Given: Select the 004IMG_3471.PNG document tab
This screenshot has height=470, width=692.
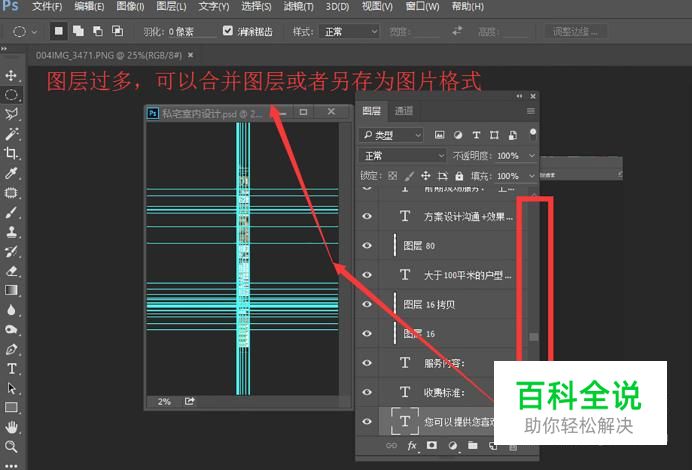Looking at the screenshot, I should 109,55.
